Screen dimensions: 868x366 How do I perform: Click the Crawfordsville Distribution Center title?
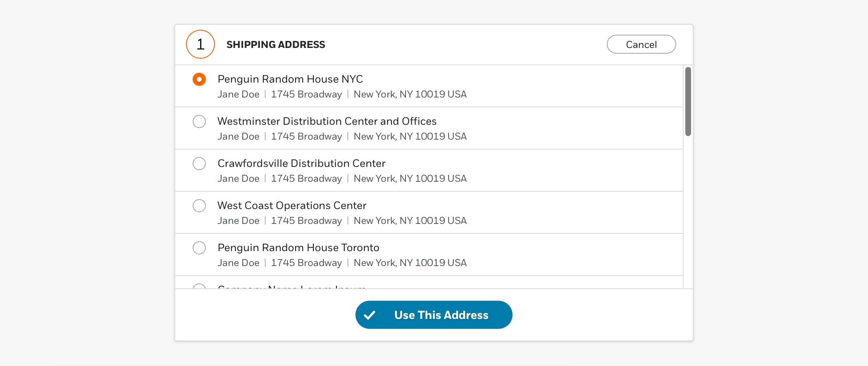tap(301, 163)
